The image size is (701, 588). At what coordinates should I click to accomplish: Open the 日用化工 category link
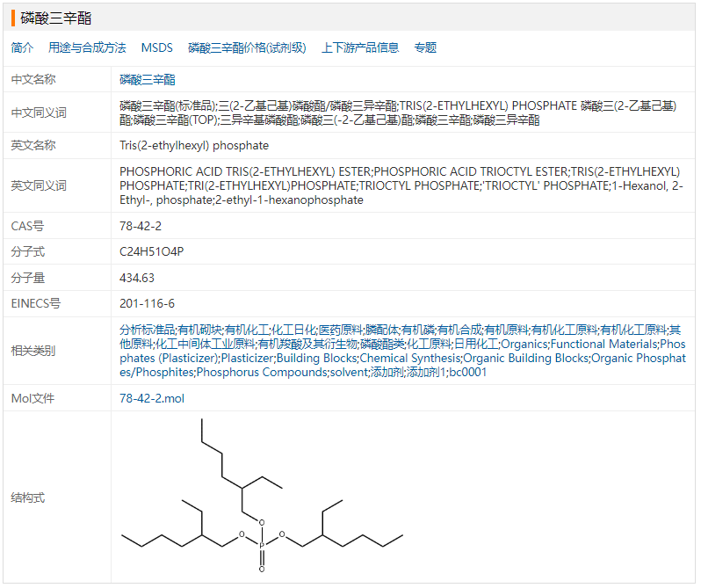(x=476, y=344)
